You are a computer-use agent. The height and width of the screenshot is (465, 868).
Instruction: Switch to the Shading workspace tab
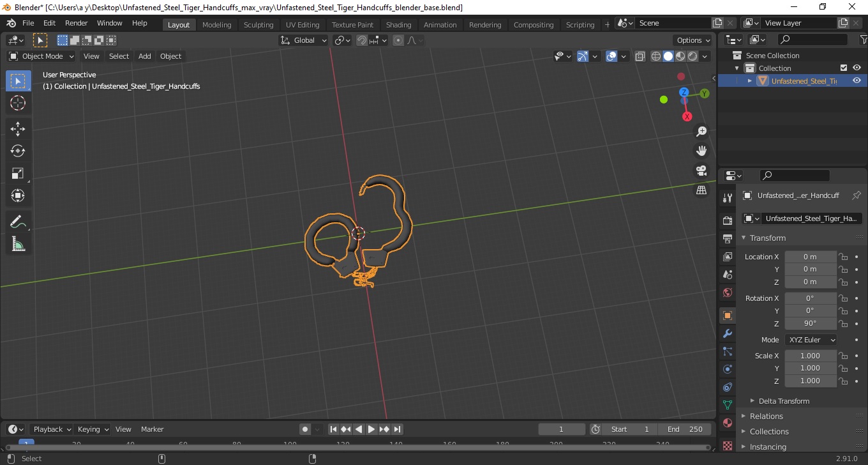(398, 25)
